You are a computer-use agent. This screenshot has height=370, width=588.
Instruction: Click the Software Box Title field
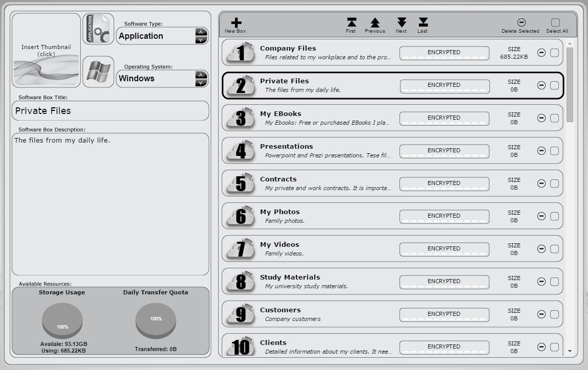pos(110,111)
